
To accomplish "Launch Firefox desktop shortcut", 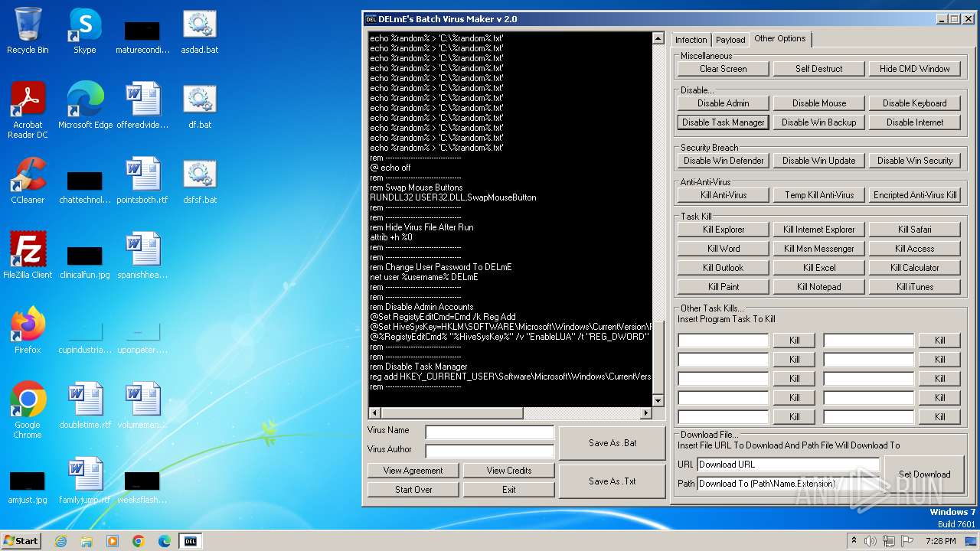I will click(x=28, y=331).
